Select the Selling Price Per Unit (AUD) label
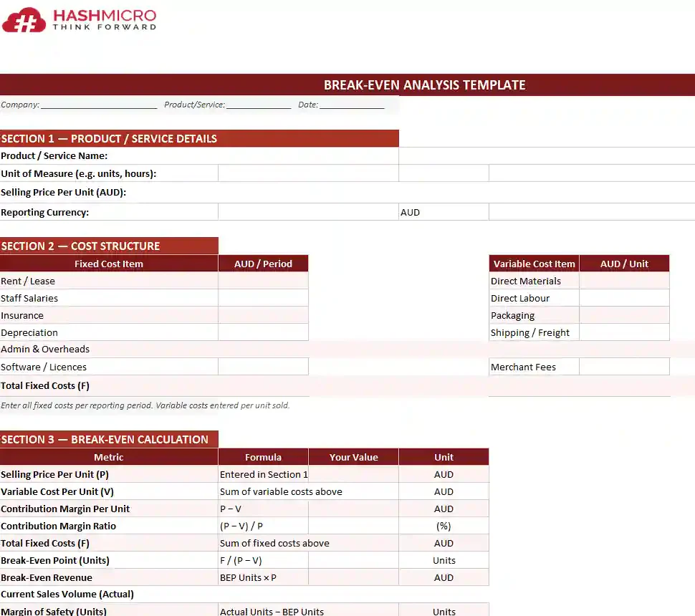 pyautogui.click(x=63, y=193)
